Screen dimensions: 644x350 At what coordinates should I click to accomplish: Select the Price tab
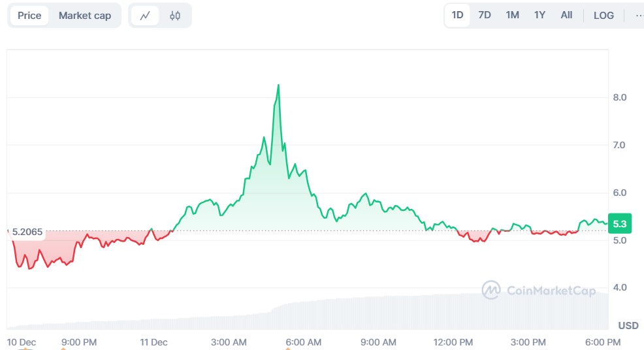pyautogui.click(x=29, y=16)
